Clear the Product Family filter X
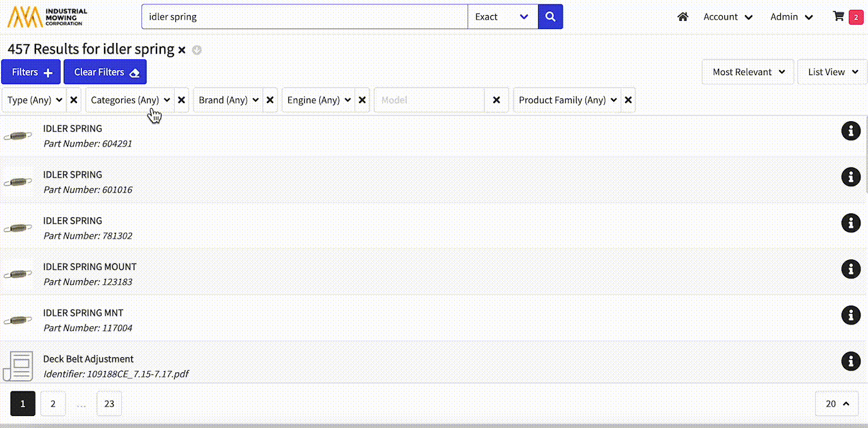The image size is (868, 428). coord(628,100)
